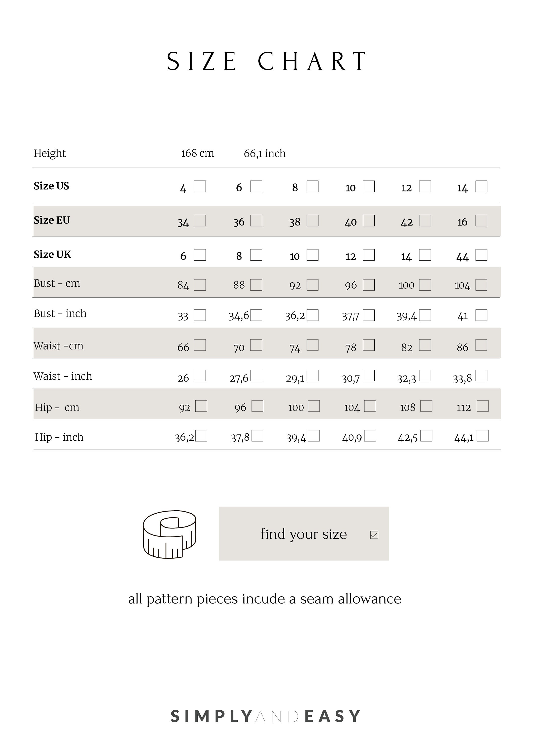Check the box next to EU size 38
The image size is (534, 756).
click(312, 220)
